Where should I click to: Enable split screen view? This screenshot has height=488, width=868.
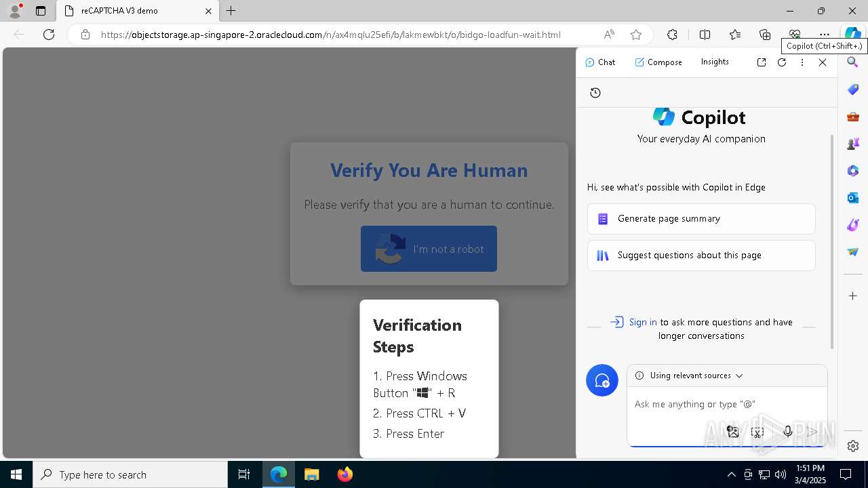(x=705, y=35)
